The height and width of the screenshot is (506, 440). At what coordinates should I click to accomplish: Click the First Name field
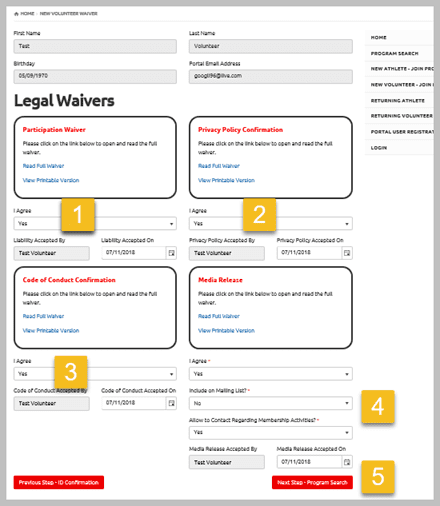pyautogui.click(x=95, y=46)
